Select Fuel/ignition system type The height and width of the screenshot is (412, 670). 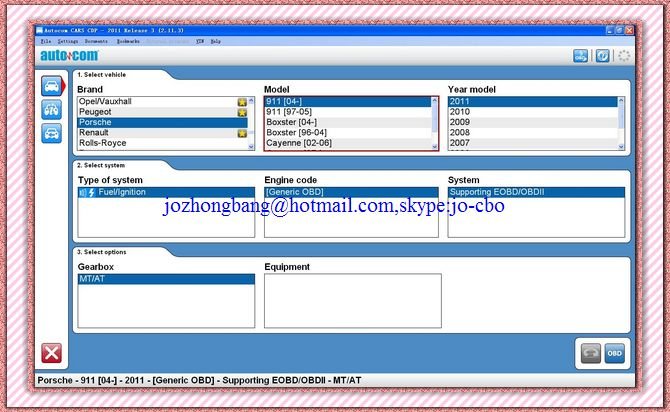[166, 192]
